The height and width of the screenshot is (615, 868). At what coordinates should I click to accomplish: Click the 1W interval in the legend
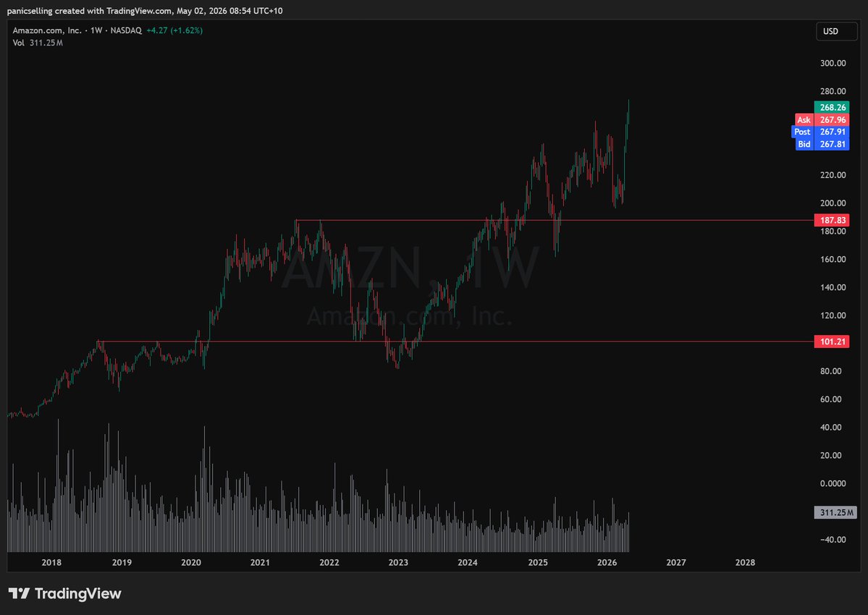[x=96, y=30]
